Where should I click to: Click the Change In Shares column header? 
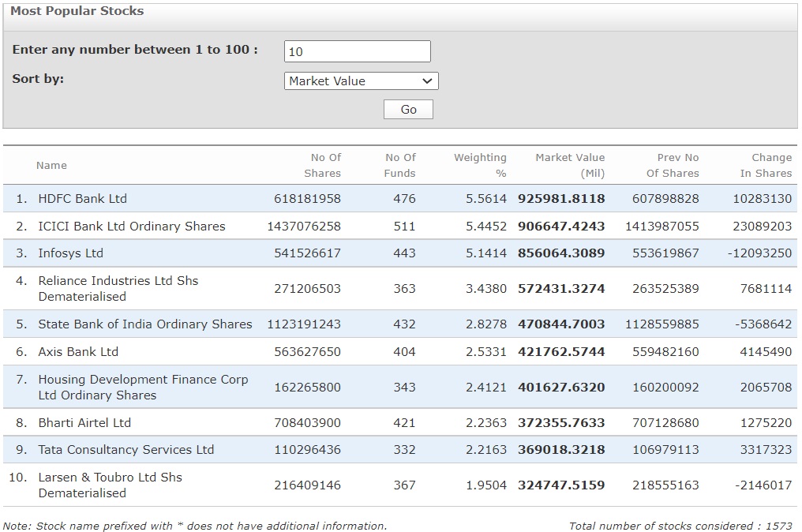766,166
